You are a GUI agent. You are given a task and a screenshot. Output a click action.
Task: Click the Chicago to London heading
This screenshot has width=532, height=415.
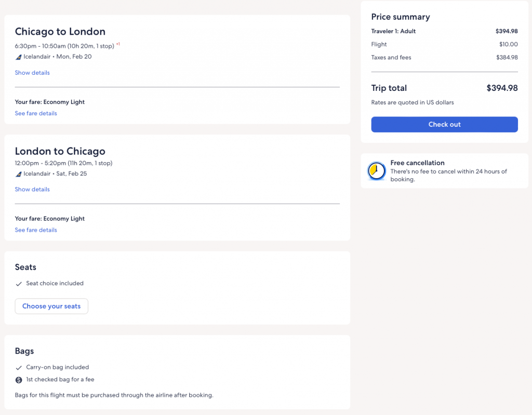pos(60,32)
